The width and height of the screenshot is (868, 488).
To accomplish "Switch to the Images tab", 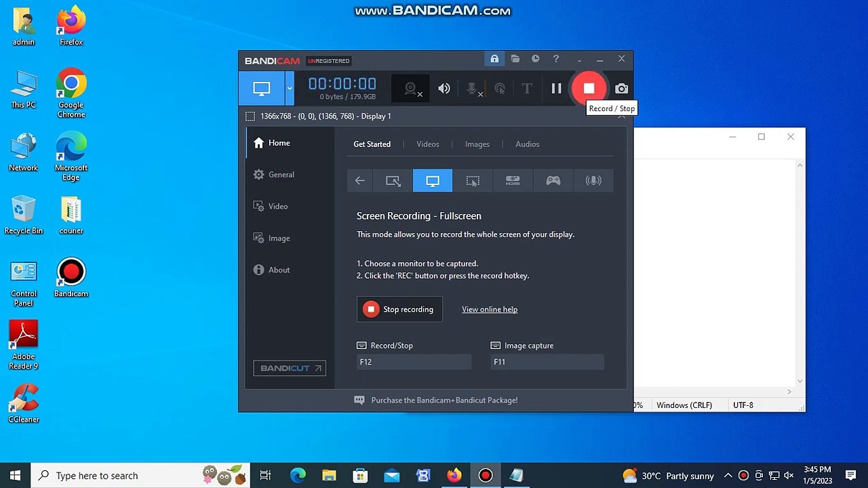I will [477, 144].
